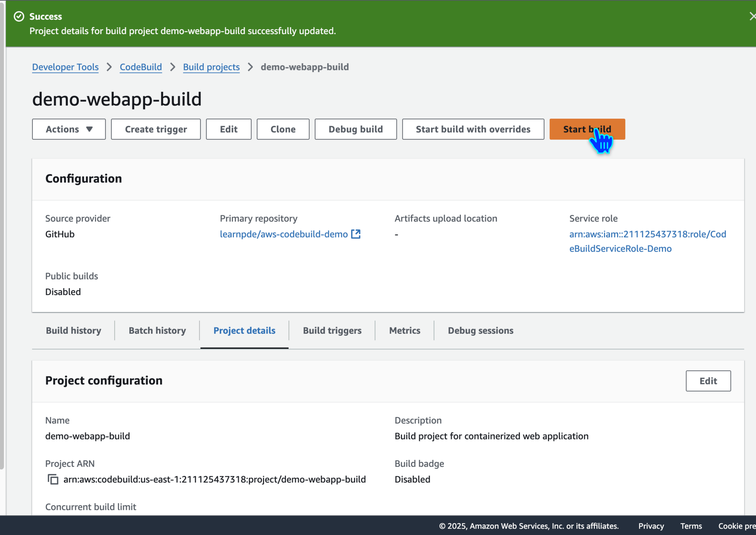756x535 pixels.
Task: Click the Artifacts upload location label
Action: coord(446,218)
